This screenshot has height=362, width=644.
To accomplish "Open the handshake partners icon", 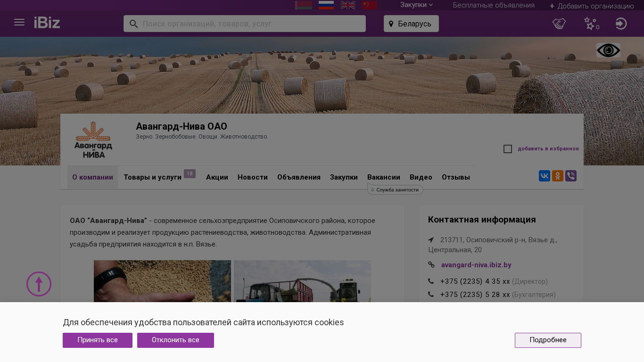I will tap(559, 24).
